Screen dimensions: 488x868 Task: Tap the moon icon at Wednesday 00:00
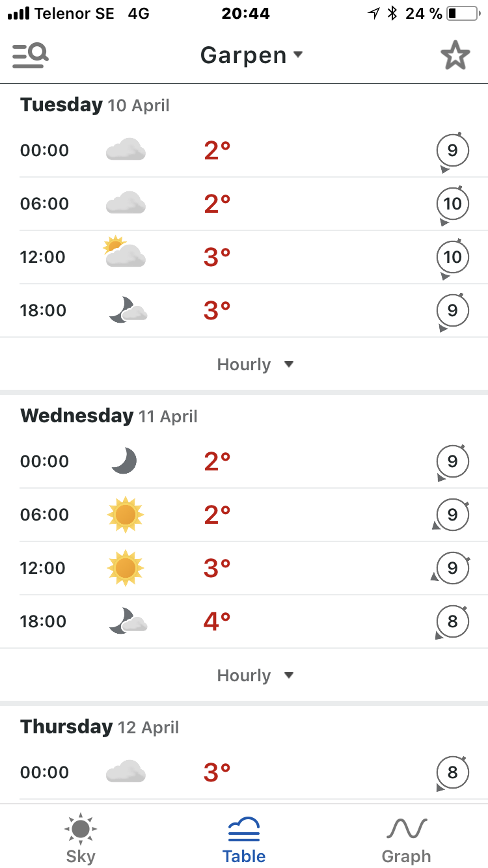click(124, 461)
